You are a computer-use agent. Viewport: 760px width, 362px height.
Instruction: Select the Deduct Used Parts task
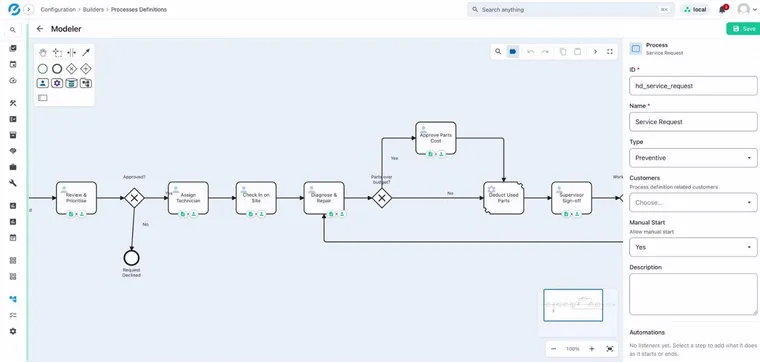[504, 198]
